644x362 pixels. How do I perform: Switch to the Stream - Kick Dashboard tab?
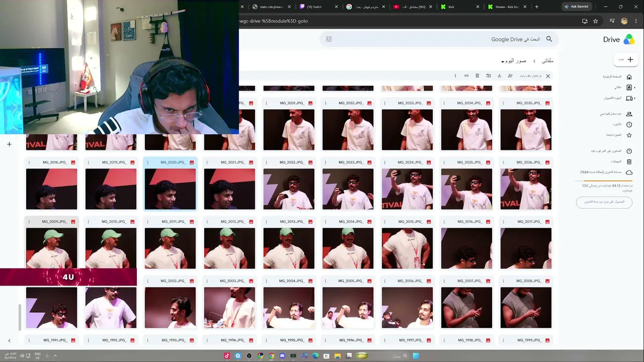[x=506, y=7]
